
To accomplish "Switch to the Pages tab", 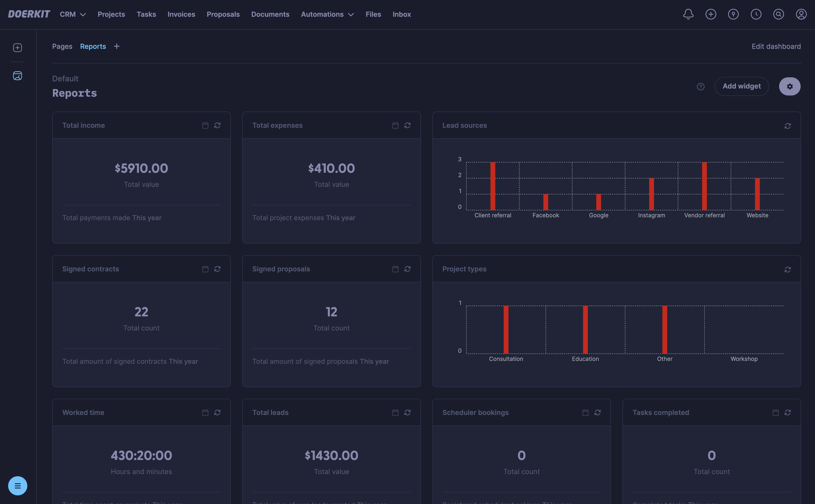I will (x=62, y=46).
